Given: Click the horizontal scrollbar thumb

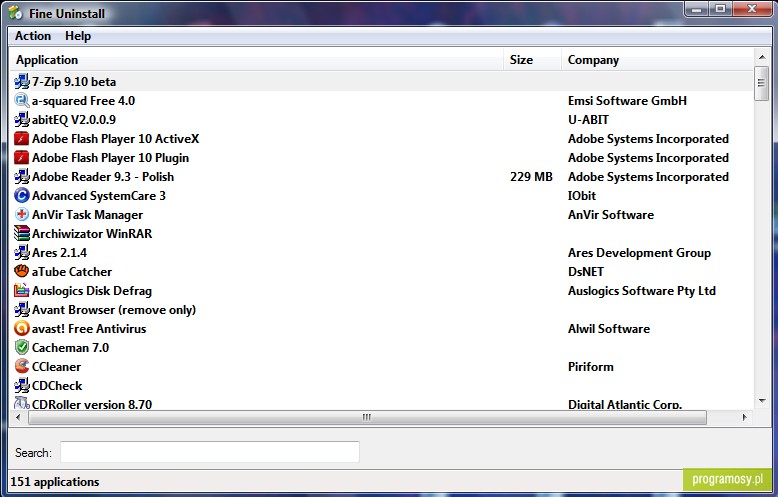Looking at the screenshot, I should point(367,417).
